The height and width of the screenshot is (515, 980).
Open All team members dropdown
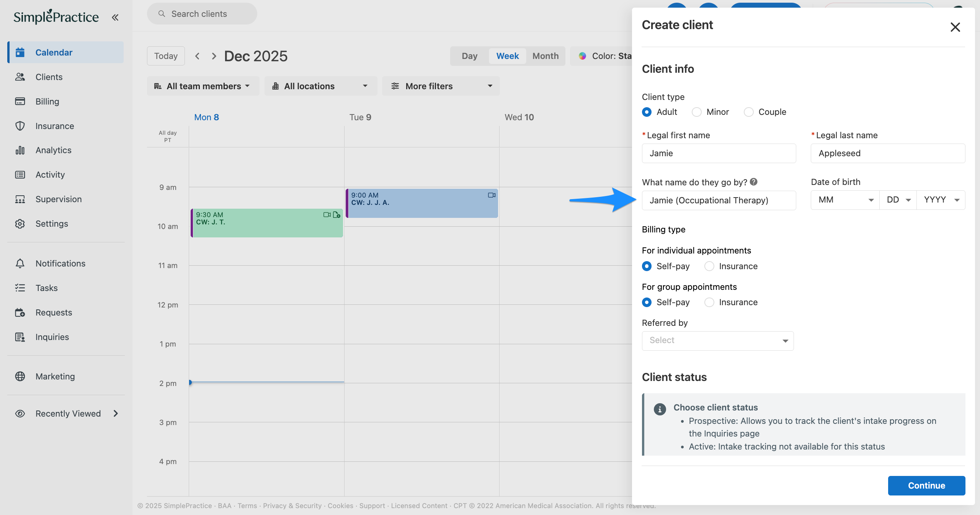[x=203, y=86]
